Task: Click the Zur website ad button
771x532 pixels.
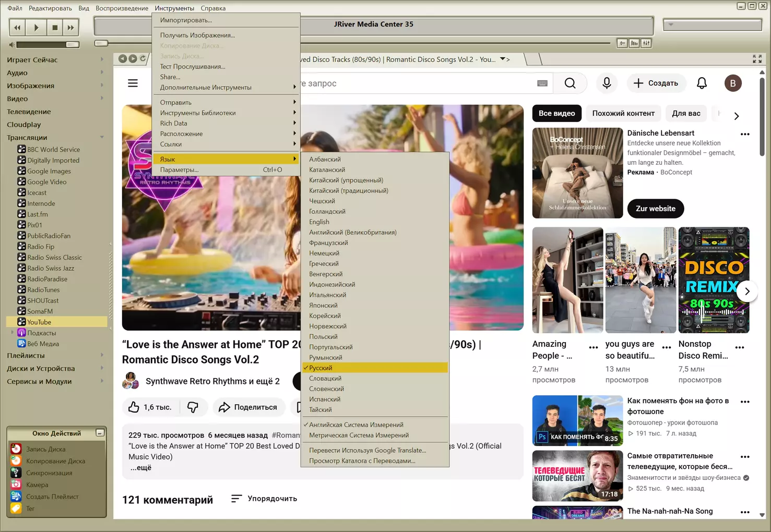Action: tap(655, 209)
